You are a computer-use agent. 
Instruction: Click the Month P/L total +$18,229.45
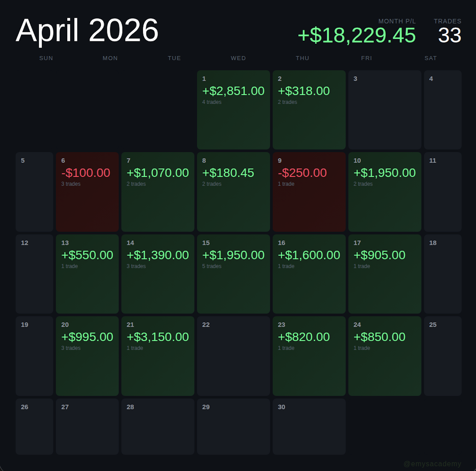pos(357,35)
